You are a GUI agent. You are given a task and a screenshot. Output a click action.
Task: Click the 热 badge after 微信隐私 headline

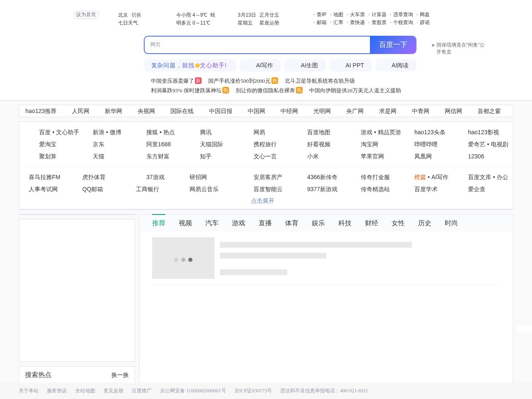[299, 90]
